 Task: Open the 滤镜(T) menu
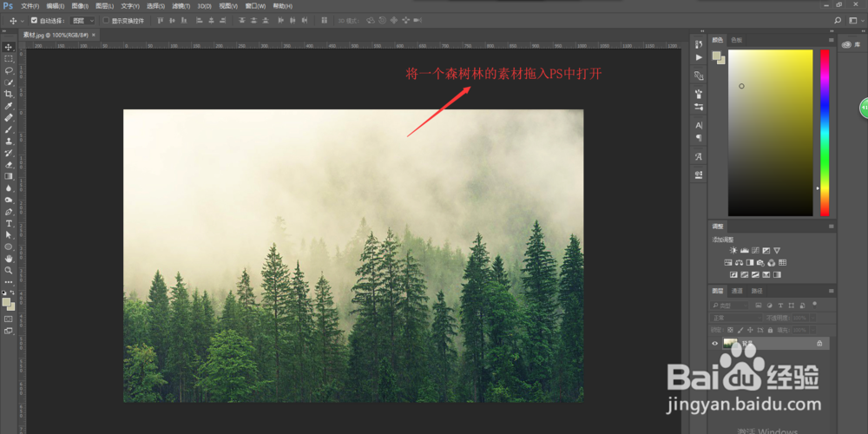pos(181,6)
